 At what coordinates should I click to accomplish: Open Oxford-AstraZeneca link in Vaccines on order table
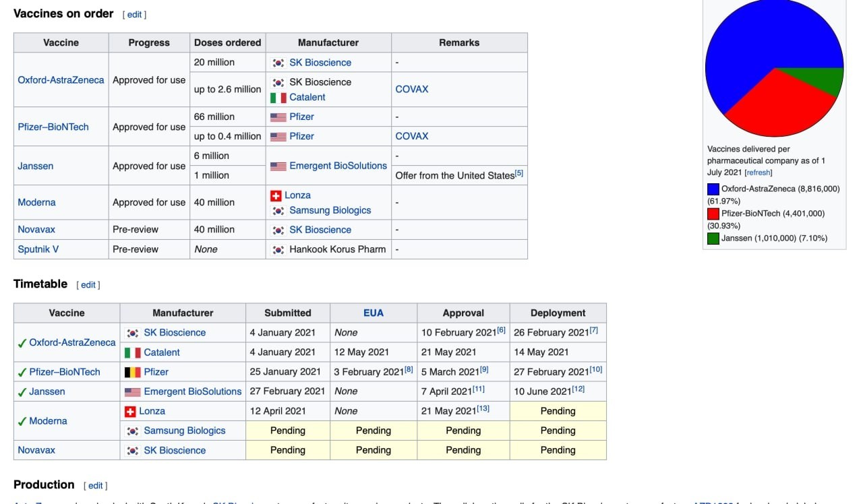[x=61, y=80]
